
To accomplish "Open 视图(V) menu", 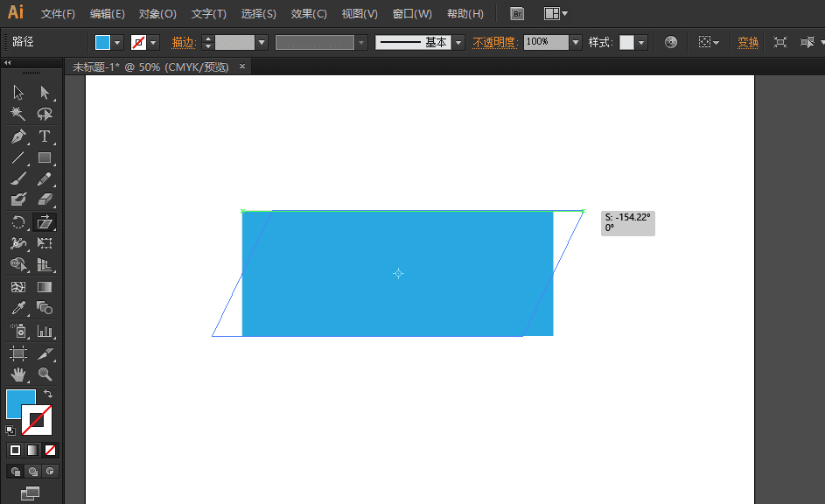I will pyautogui.click(x=360, y=14).
